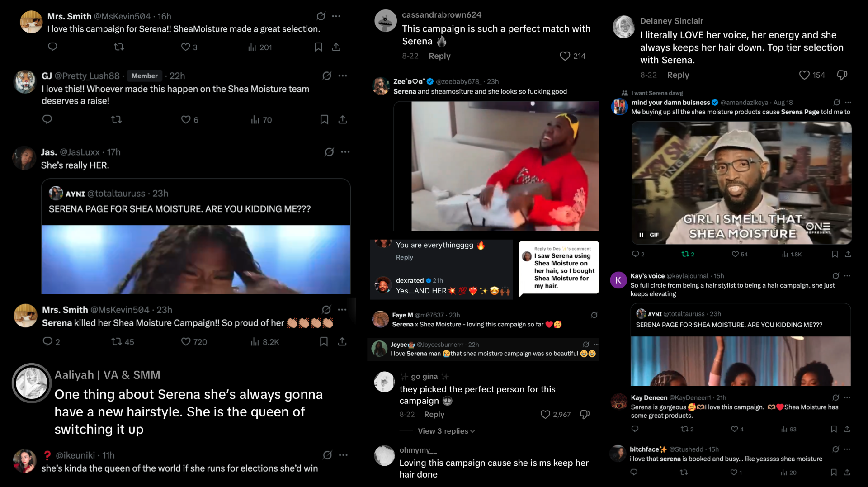Open Aaliyah VA & SMM profile picture
Viewport: 868px width, 487px height.
click(x=32, y=383)
